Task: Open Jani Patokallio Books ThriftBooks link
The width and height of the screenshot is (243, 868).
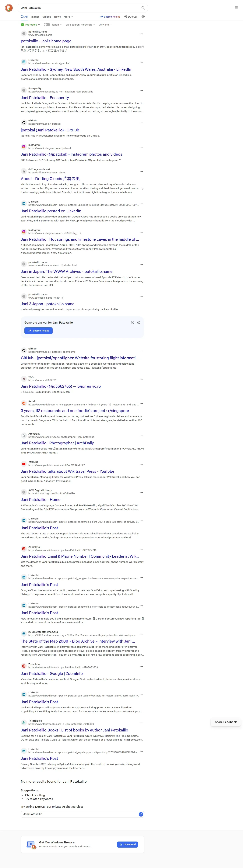Action: point(75,730)
